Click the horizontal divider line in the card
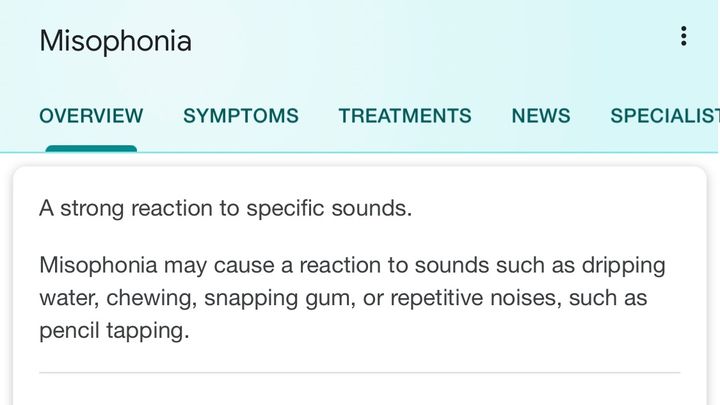 [359, 373]
